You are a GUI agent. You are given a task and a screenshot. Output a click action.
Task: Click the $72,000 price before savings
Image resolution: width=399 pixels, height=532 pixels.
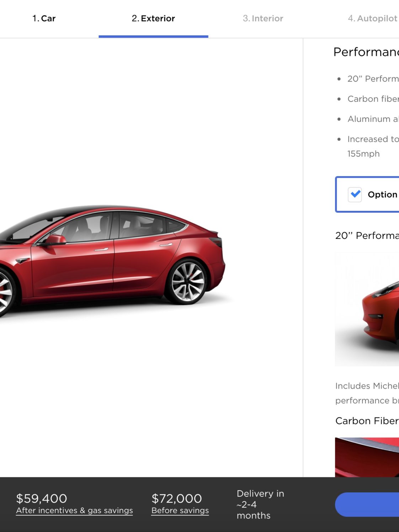[x=177, y=498]
